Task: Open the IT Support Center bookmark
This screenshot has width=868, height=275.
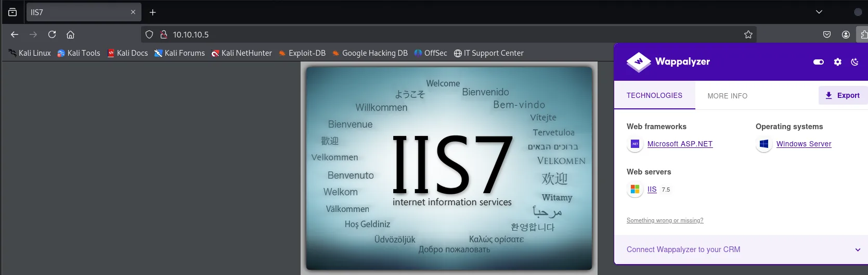Action: pos(488,53)
